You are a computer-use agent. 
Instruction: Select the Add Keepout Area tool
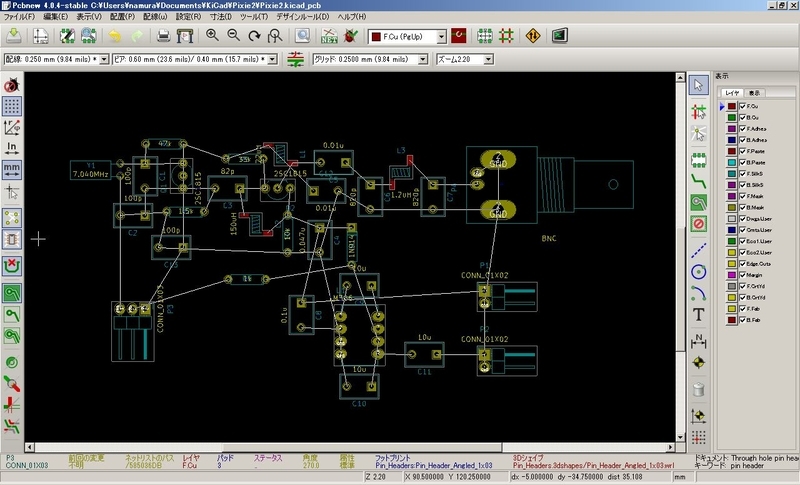(x=699, y=222)
